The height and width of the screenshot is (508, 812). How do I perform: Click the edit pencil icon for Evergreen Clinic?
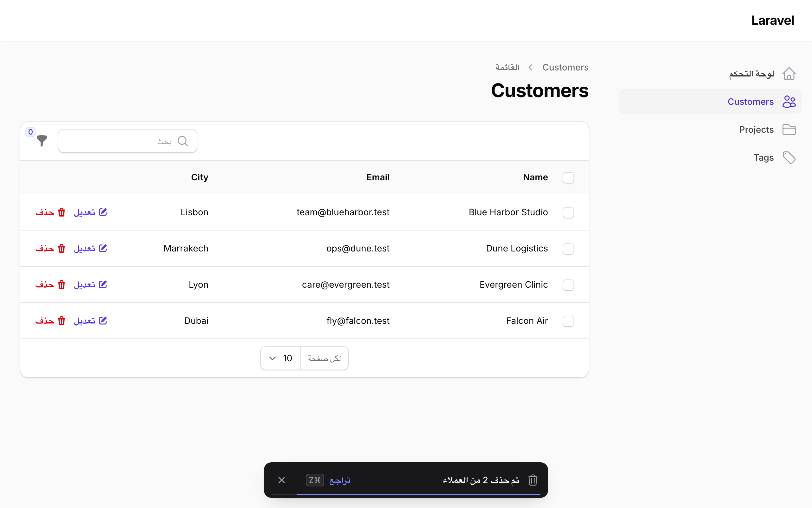click(103, 284)
